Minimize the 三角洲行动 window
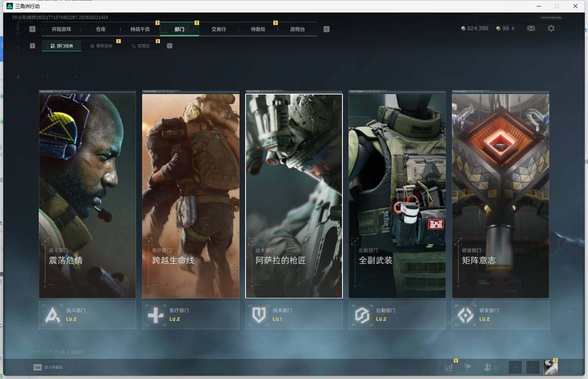The height and width of the screenshot is (379, 588). (x=539, y=6)
